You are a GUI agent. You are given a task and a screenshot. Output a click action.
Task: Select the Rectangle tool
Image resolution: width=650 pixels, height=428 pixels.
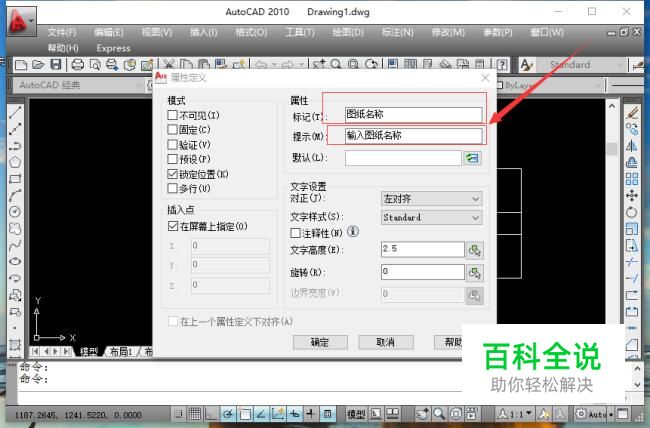point(15,179)
